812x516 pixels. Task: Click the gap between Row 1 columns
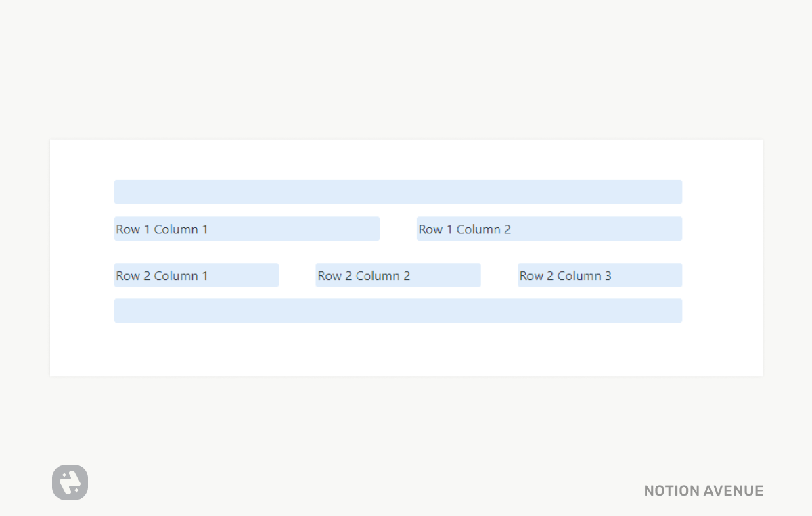pyautogui.click(x=398, y=229)
